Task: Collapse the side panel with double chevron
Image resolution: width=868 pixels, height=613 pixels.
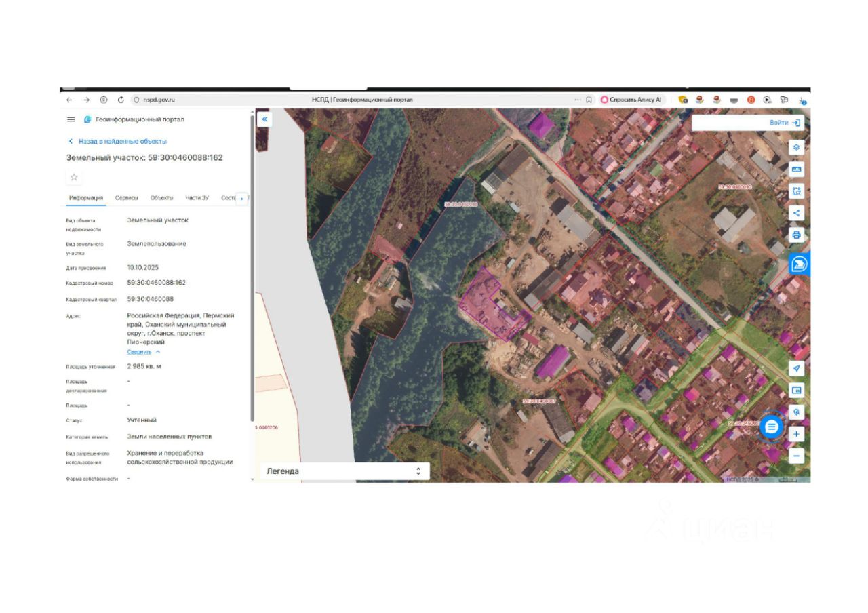Action: pyautogui.click(x=264, y=119)
